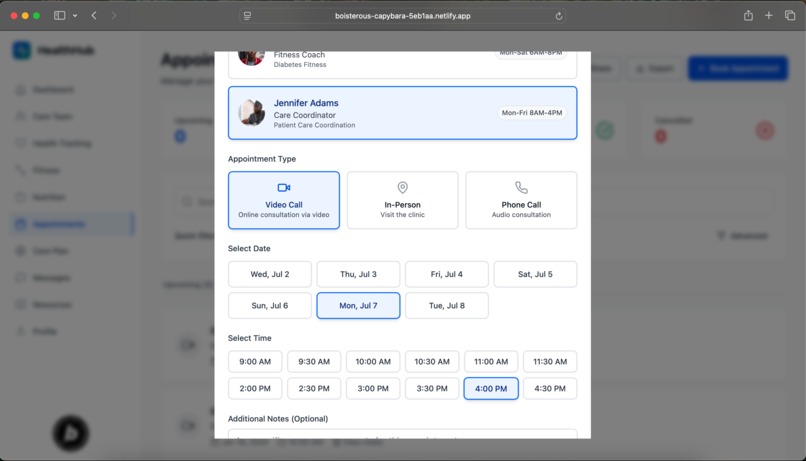Choose In-Person appointment type

pyautogui.click(x=402, y=200)
